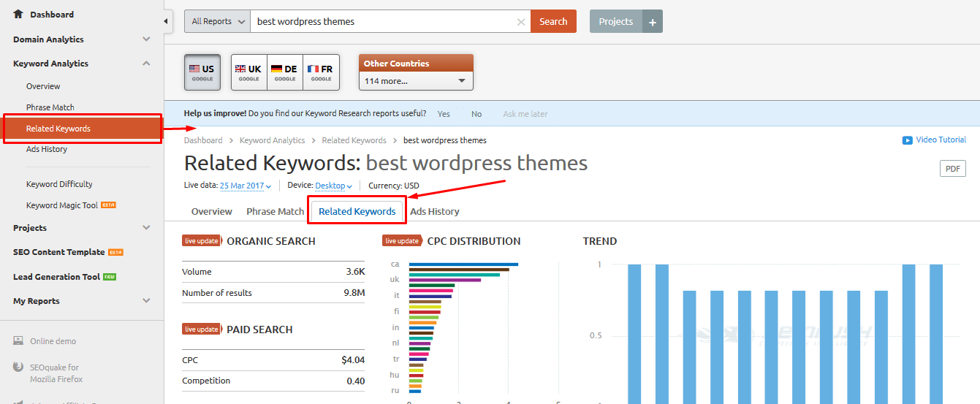980x404 pixels.
Task: Open the Dashboard home icon
Action: (18, 14)
